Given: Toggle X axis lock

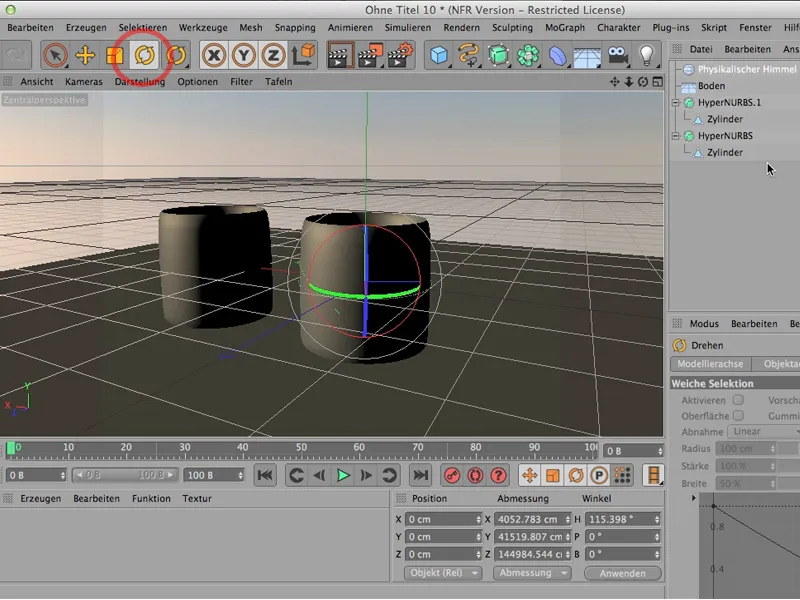Looking at the screenshot, I should (214, 55).
